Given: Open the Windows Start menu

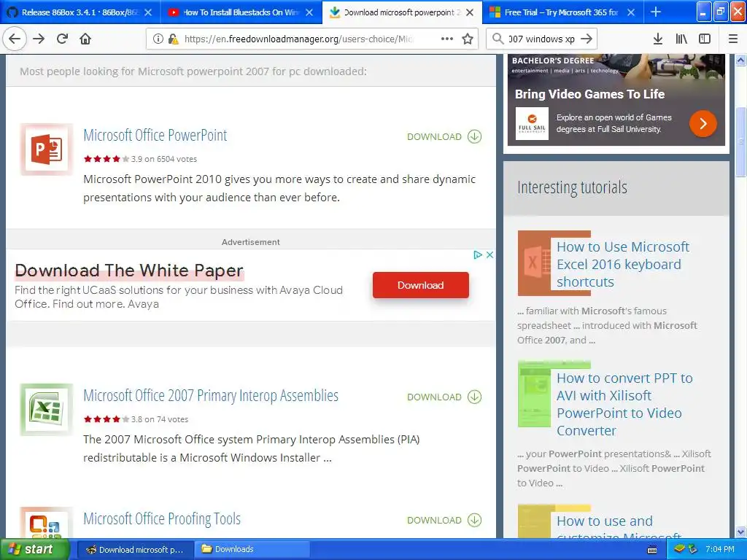Looking at the screenshot, I should tap(34, 550).
